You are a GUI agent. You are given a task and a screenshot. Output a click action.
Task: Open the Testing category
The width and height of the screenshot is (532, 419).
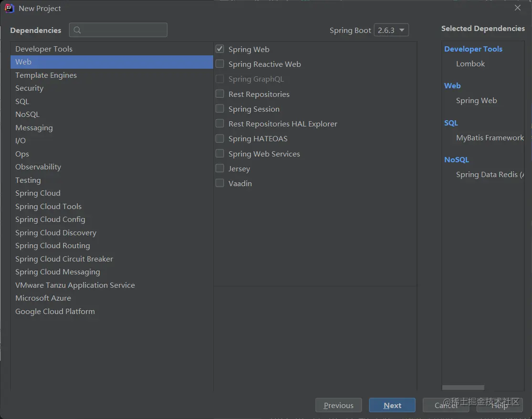coord(112,180)
